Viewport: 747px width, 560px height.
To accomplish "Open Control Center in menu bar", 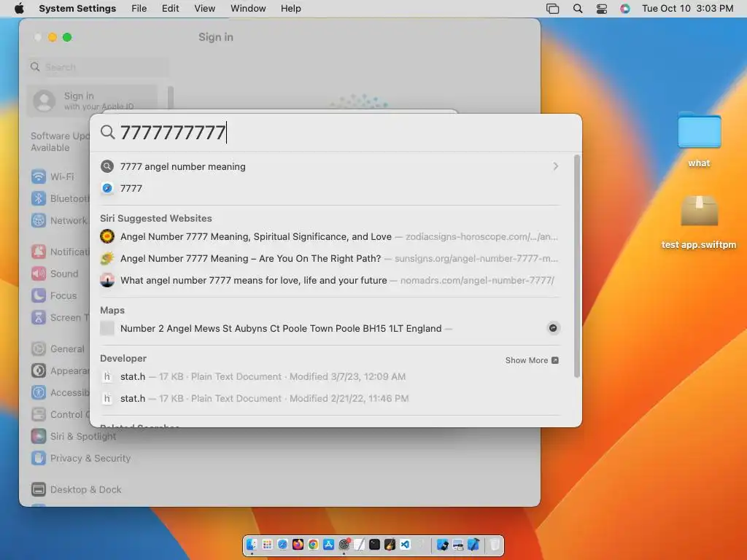I will click(x=602, y=9).
